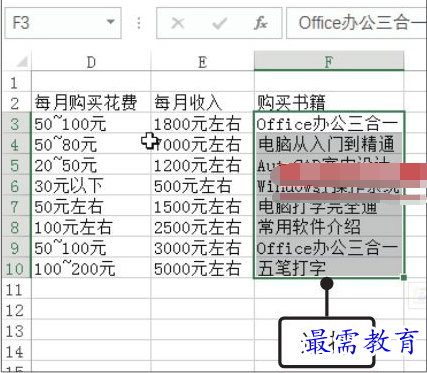Click cell 常用软件介绍

[329, 227]
